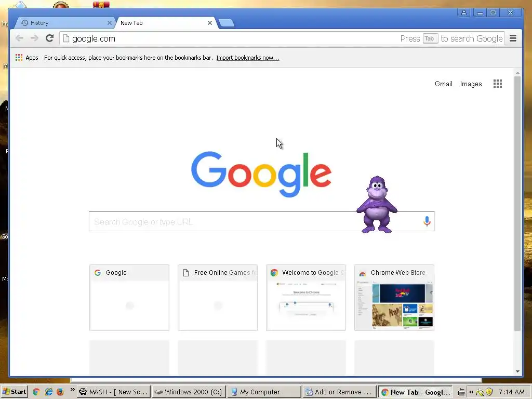Open the Windows Start menu

tap(14, 392)
